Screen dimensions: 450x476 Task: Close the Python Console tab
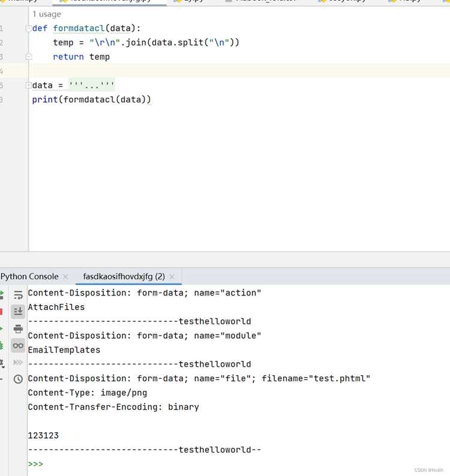pos(65,276)
